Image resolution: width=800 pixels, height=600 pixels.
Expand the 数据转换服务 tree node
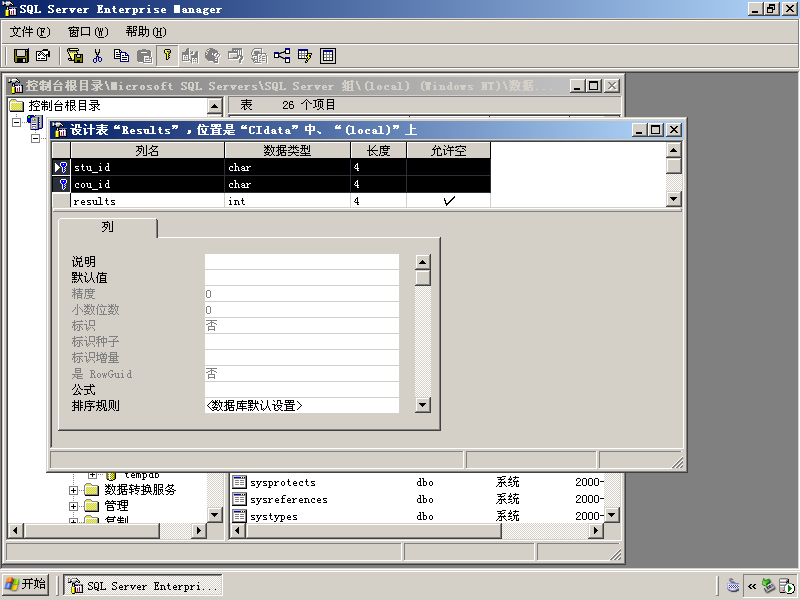pyautogui.click(x=73, y=490)
